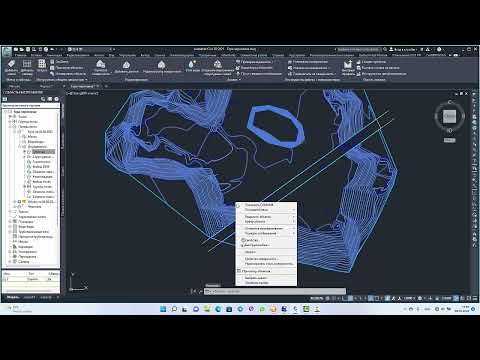Screen dimensions: 480x360
Task: Expand the Структурные линии tree node
Action: tap(24, 157)
